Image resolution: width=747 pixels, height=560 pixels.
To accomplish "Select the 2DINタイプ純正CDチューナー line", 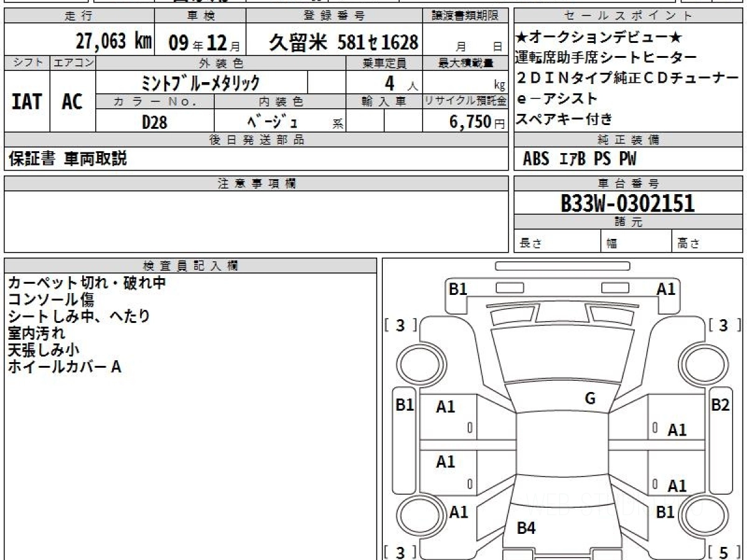I will pos(627,78).
